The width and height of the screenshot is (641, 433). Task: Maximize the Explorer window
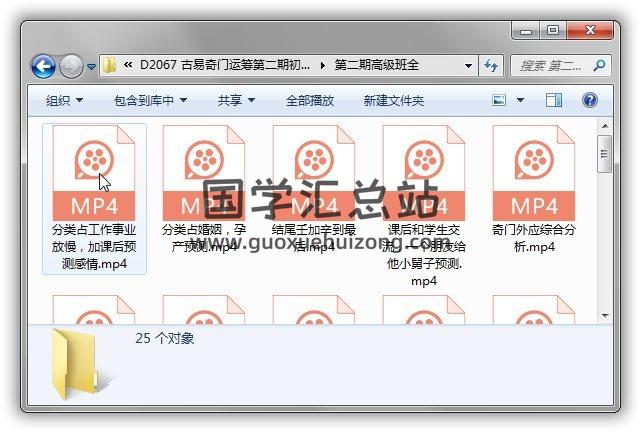coord(553,30)
